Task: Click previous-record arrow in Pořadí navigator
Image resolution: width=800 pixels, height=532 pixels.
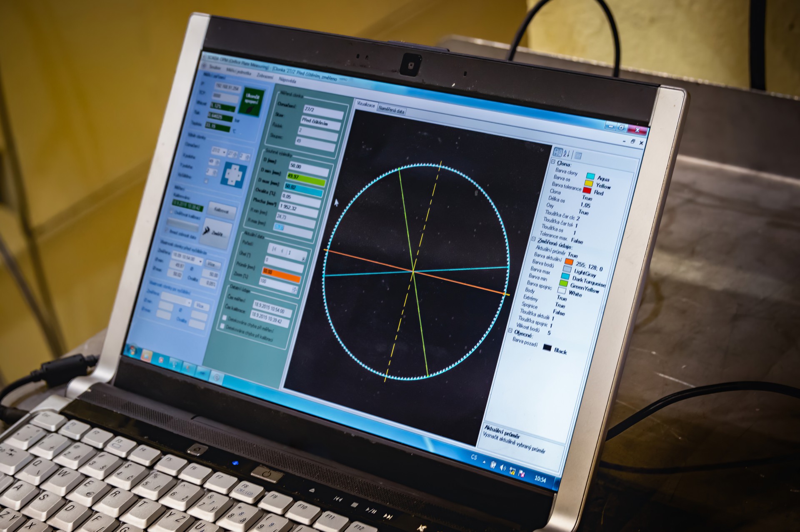Action: (282, 251)
